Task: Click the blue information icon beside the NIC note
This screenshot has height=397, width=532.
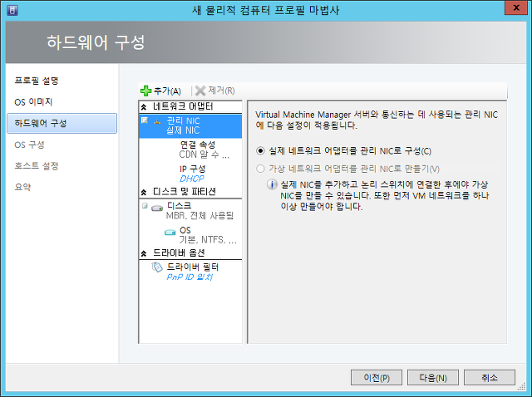Action: 272,184
